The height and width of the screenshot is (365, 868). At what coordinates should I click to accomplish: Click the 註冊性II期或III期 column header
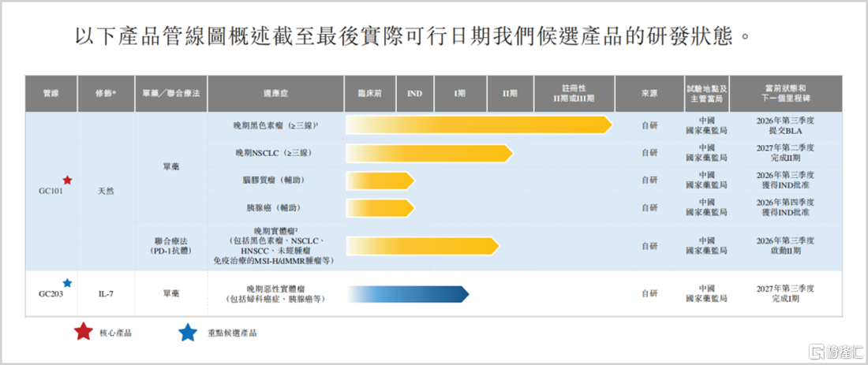point(574,94)
